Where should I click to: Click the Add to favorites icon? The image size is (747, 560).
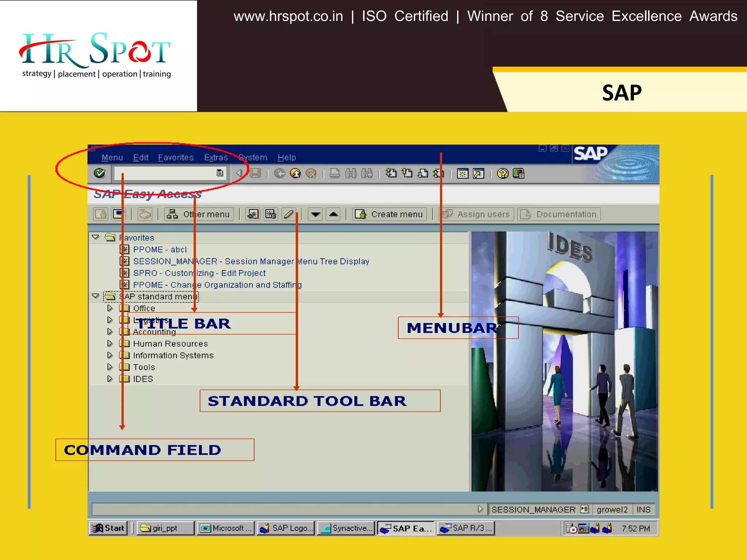[x=253, y=214]
